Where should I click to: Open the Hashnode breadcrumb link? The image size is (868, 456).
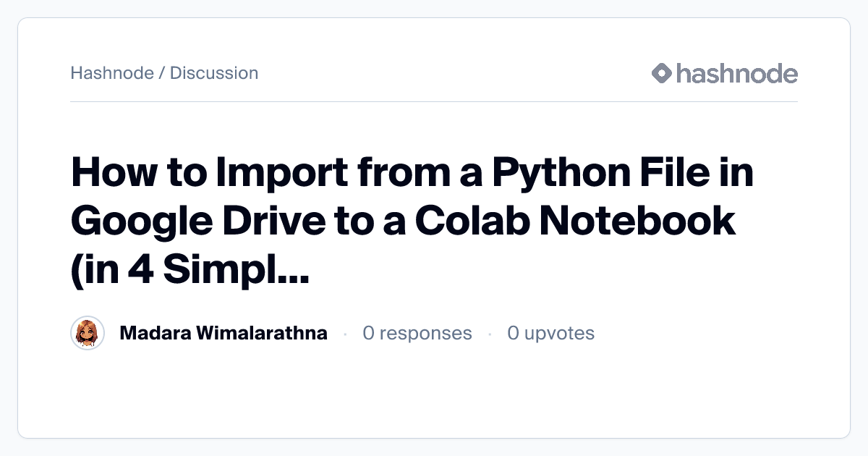(x=111, y=73)
